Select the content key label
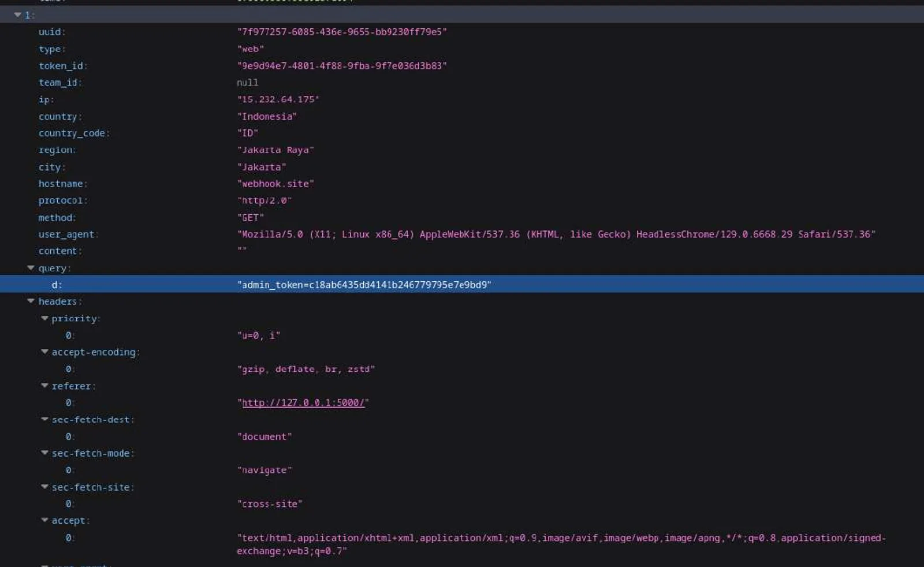 [60, 251]
